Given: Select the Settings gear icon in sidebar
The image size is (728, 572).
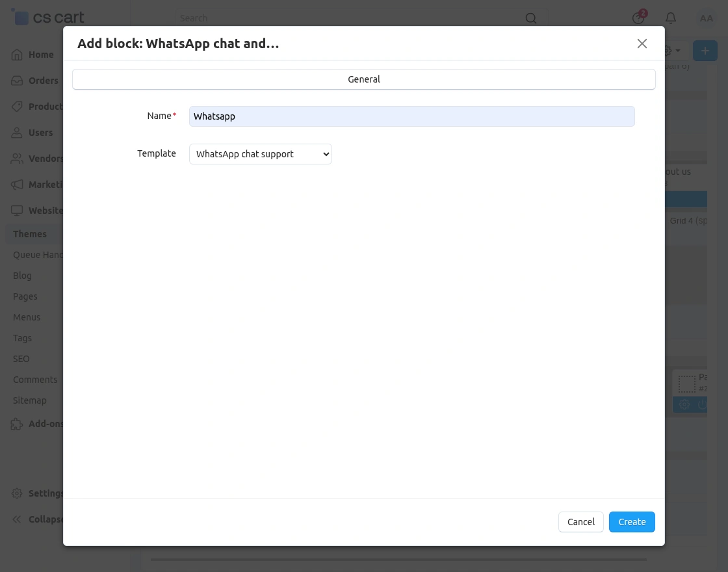Looking at the screenshot, I should click(17, 493).
